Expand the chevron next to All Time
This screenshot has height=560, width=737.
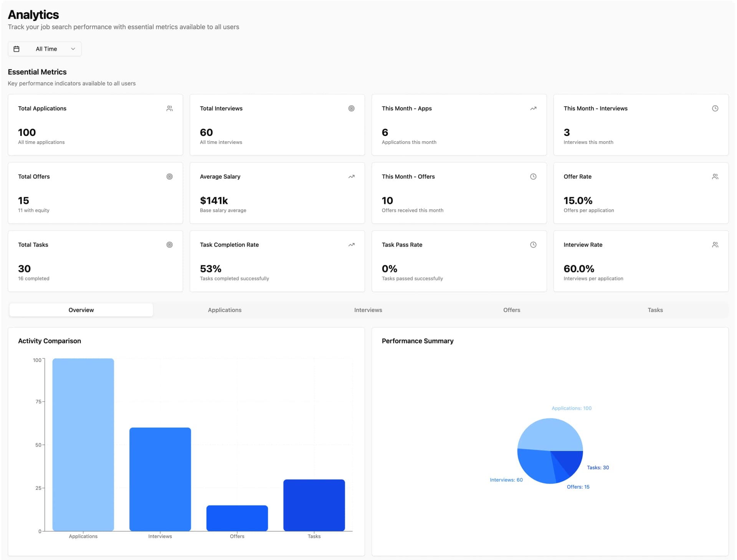(x=73, y=49)
